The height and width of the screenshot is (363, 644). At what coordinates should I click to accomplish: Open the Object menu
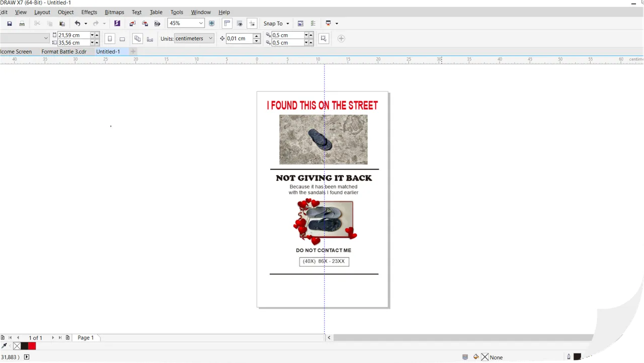(x=65, y=12)
